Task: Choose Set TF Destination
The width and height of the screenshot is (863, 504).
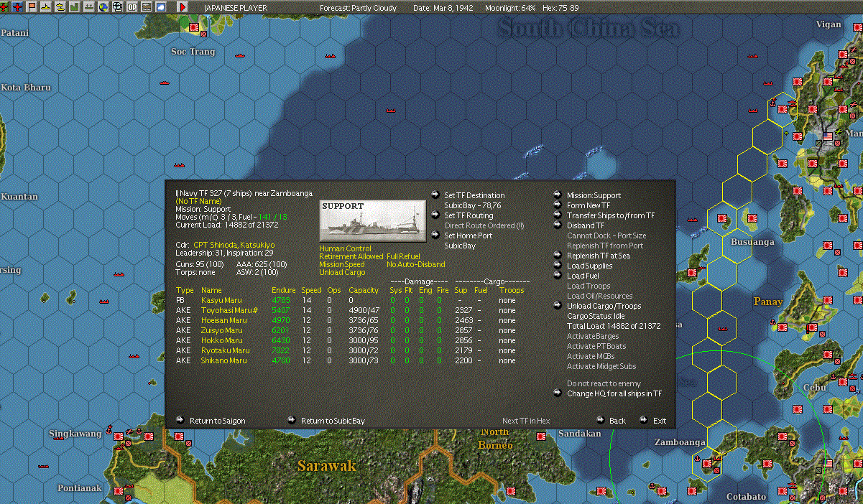Action: [x=474, y=195]
